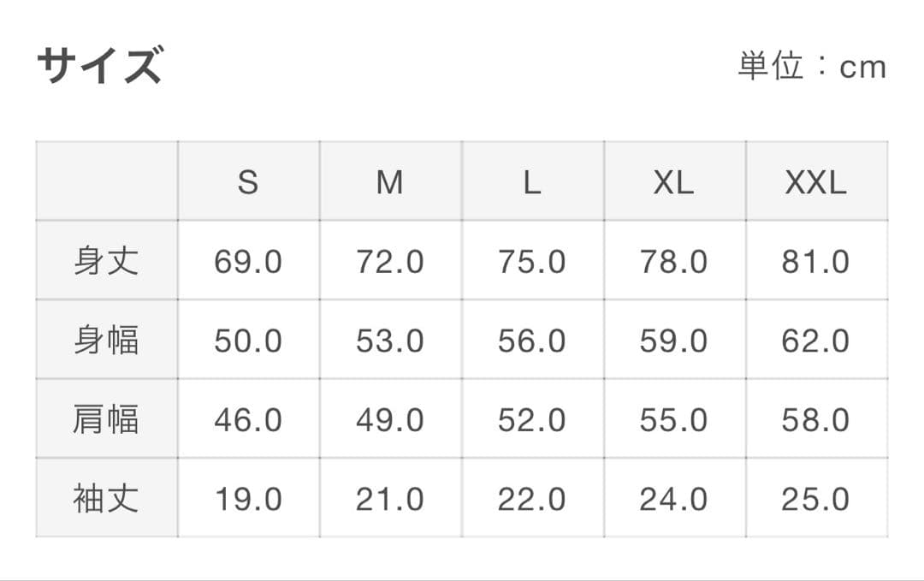This screenshot has width=924, height=581.
Task: Click the 肩幅 row label
Action: point(106,419)
